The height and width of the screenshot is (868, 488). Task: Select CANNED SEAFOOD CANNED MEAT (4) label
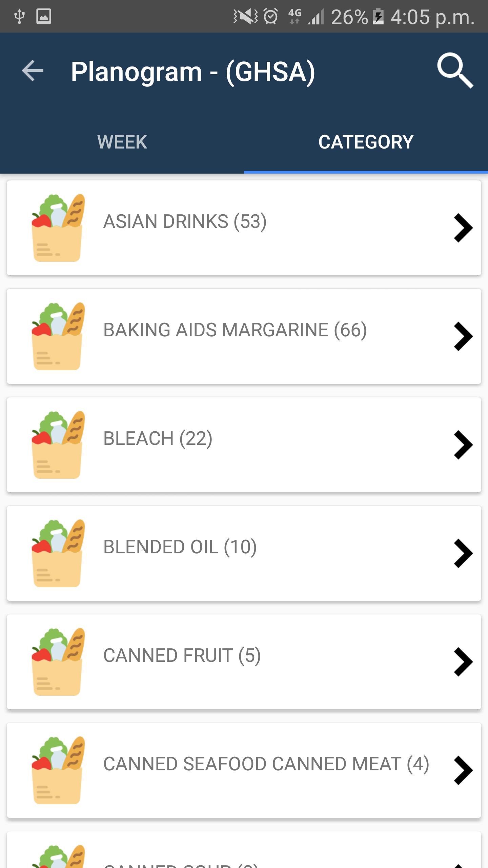coord(266,764)
